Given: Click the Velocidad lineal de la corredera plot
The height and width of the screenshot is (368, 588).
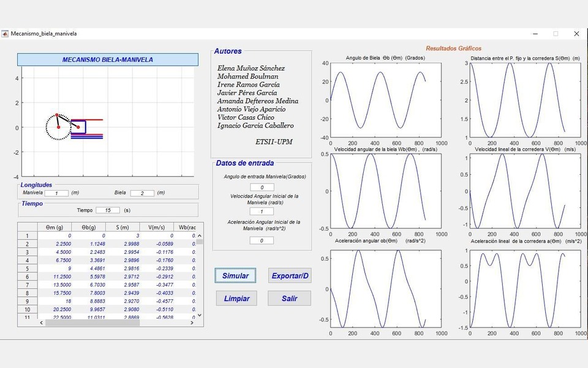Looking at the screenshot, I should pos(526,191).
